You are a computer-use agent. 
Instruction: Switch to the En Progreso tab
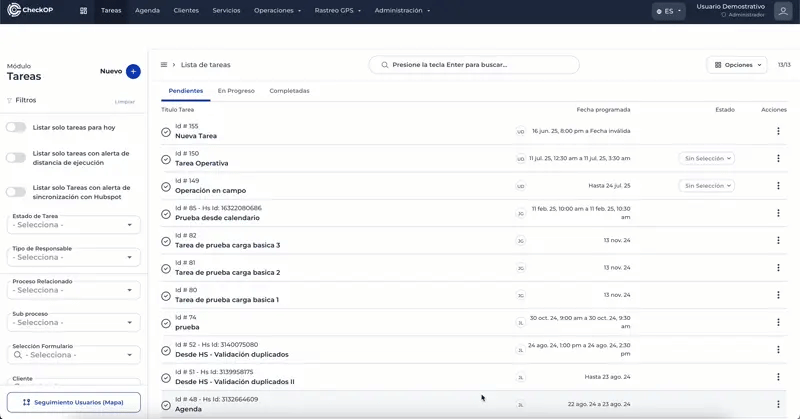236,91
